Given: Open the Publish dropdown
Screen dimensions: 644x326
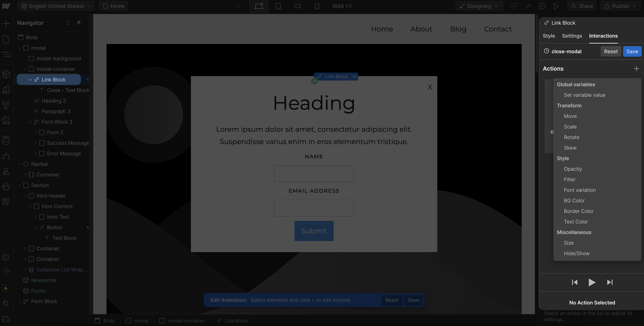Looking at the screenshot, I should pyautogui.click(x=620, y=6).
